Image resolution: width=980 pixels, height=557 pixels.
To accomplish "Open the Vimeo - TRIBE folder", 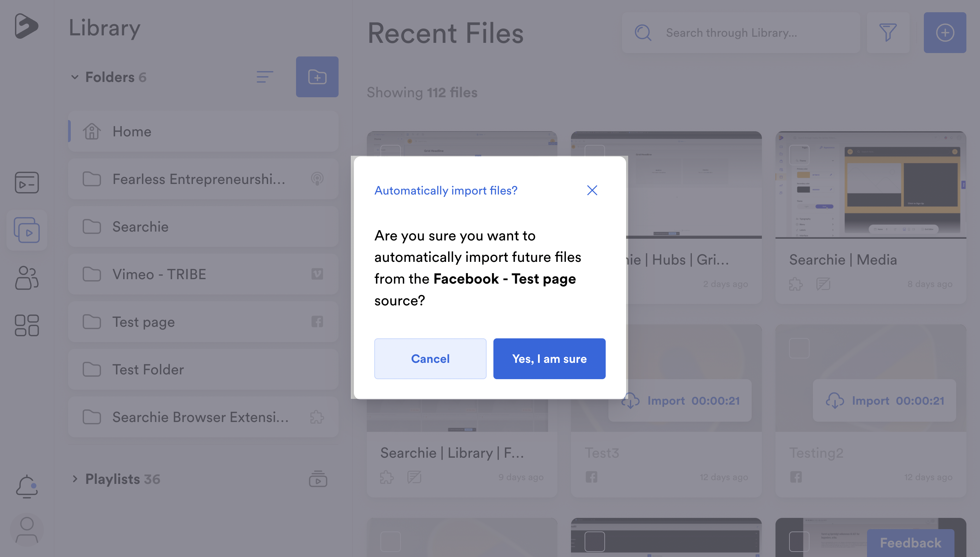I will coord(203,274).
